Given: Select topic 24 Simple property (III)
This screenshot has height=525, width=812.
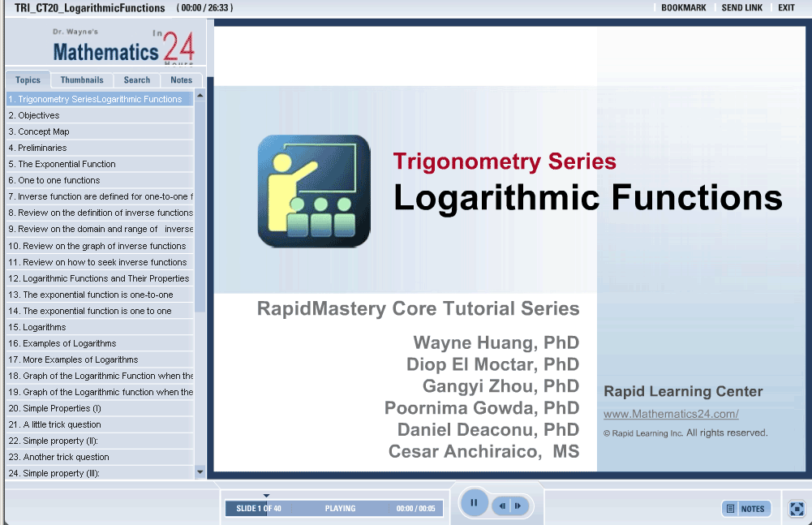Looking at the screenshot, I should point(100,473).
